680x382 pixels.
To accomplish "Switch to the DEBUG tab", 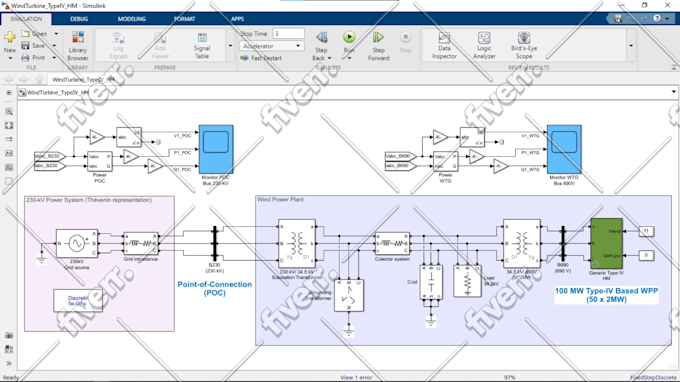I will coord(79,19).
